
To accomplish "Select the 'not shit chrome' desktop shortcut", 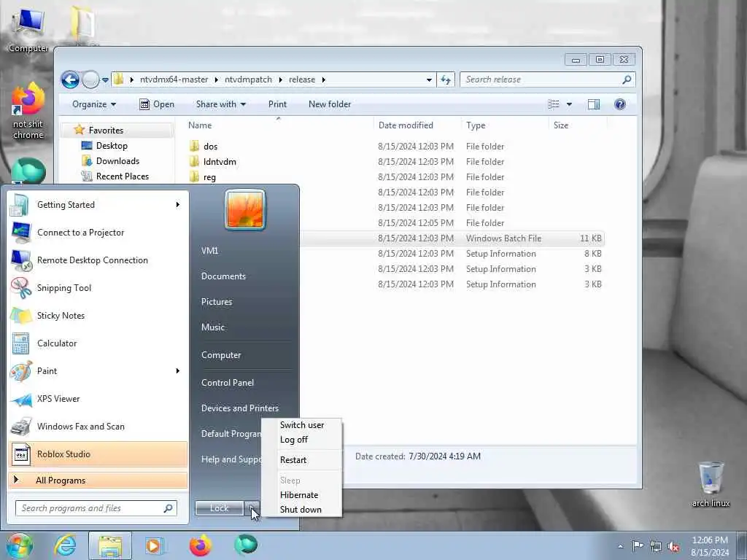I will pos(28,112).
